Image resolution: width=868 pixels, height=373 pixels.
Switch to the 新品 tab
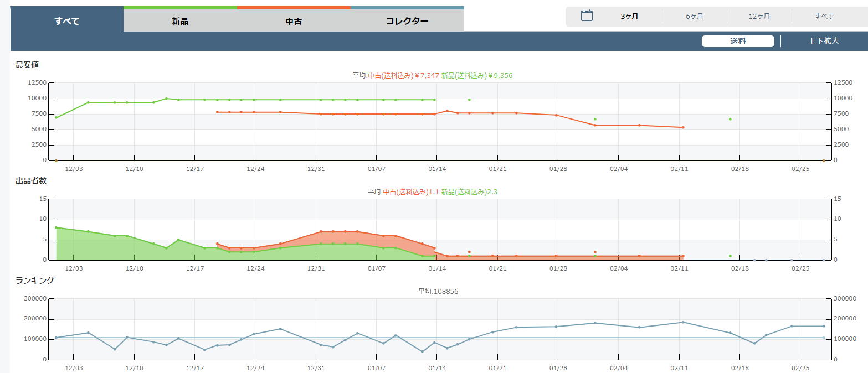[x=180, y=21]
